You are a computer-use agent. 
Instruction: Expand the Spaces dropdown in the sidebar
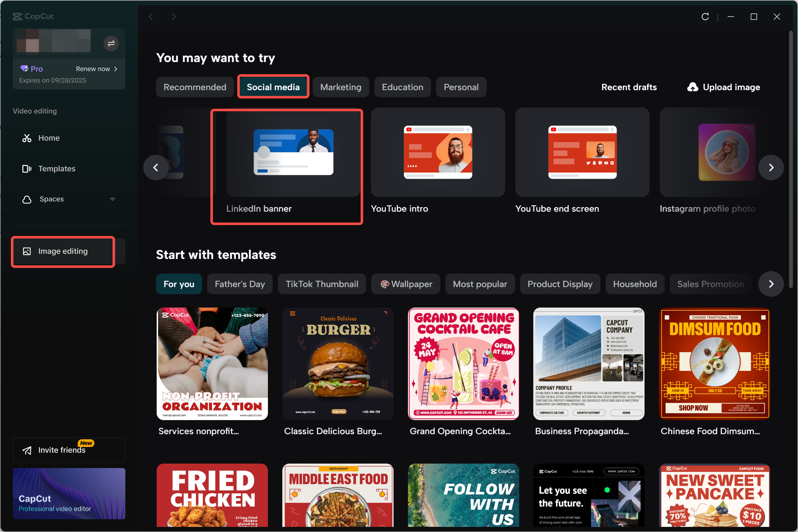click(x=113, y=199)
